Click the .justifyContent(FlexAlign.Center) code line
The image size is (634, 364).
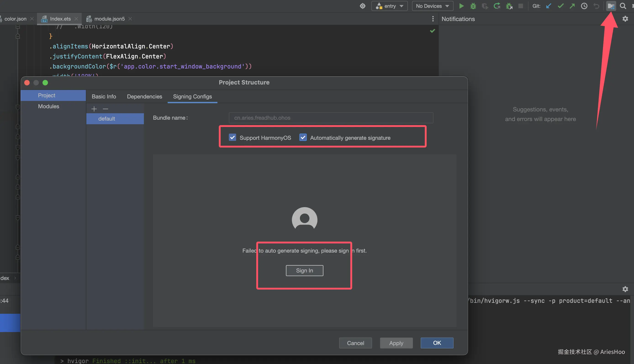108,56
